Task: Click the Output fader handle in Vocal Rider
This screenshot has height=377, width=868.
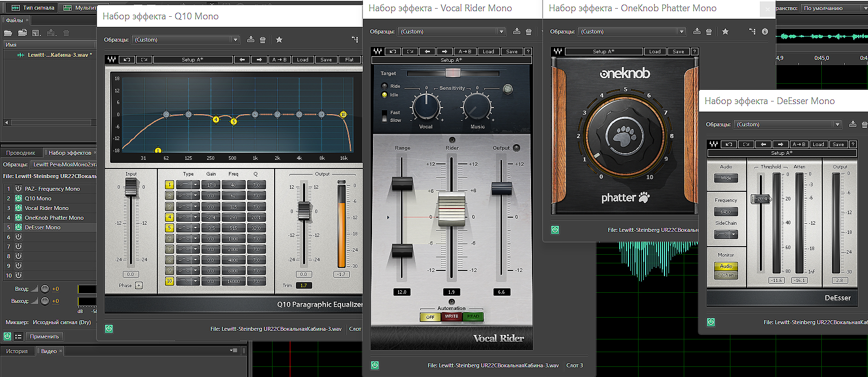Action: pos(502,189)
